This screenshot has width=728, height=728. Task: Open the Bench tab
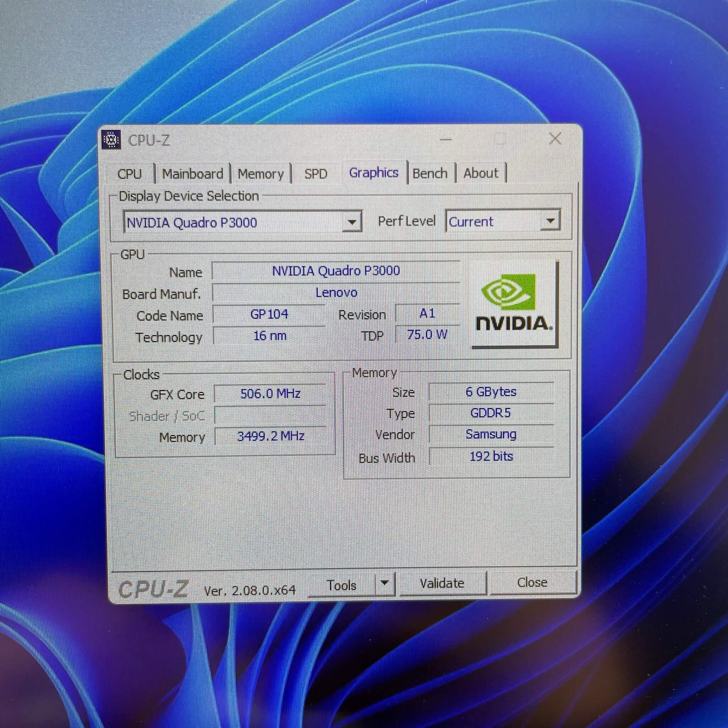point(430,173)
